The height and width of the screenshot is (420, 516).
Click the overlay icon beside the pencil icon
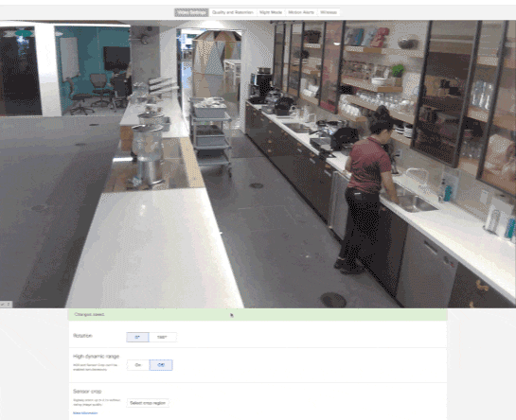coord(9,305)
